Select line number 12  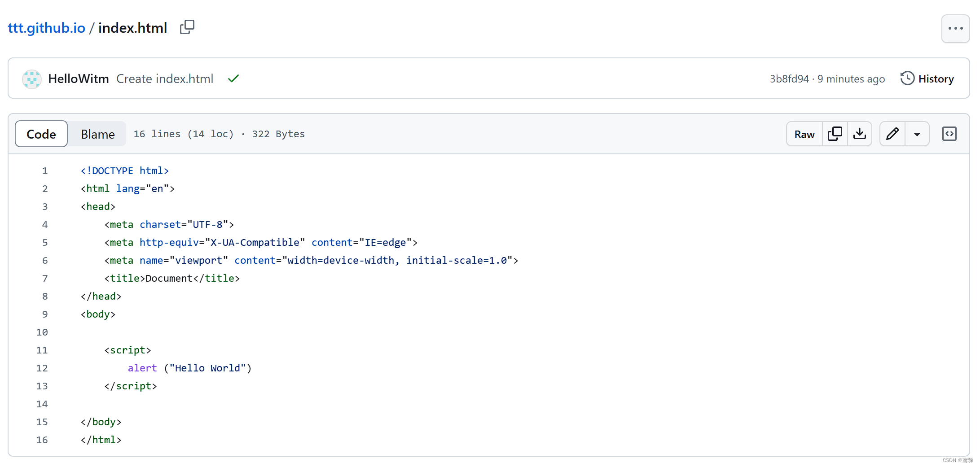(42, 368)
